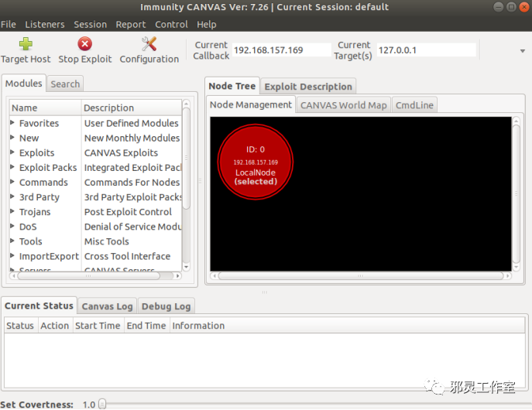Open the Listeners menu
The image size is (532, 410).
coord(45,25)
